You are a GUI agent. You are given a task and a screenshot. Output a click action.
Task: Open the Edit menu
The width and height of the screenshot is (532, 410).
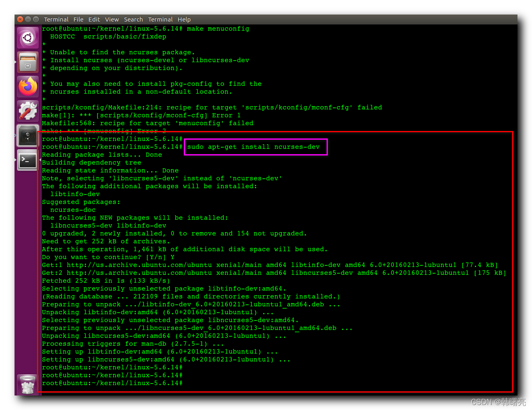pos(94,19)
